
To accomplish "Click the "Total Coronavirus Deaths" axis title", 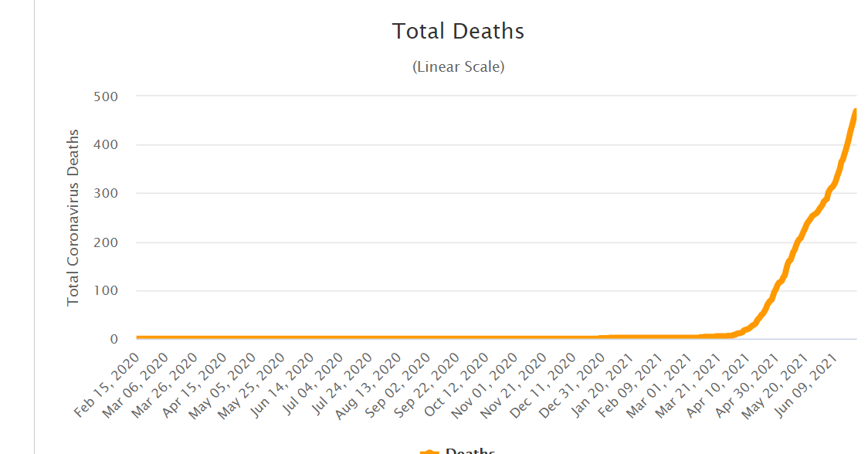I will (x=73, y=218).
